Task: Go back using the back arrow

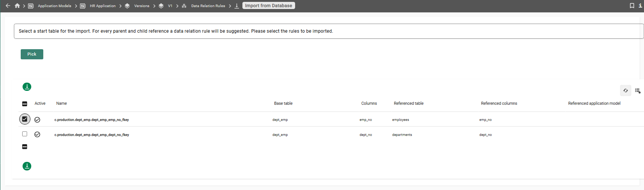Action: pos(8,6)
